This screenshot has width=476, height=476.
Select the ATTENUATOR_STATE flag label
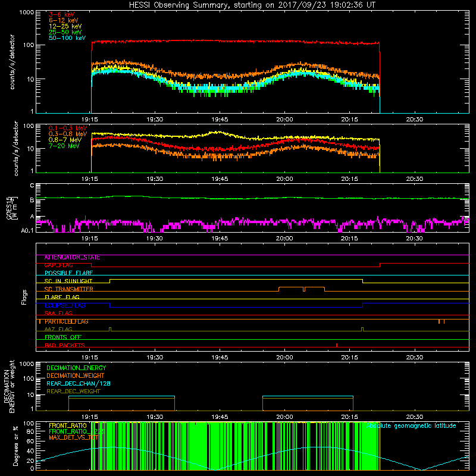pyautogui.click(x=72, y=258)
